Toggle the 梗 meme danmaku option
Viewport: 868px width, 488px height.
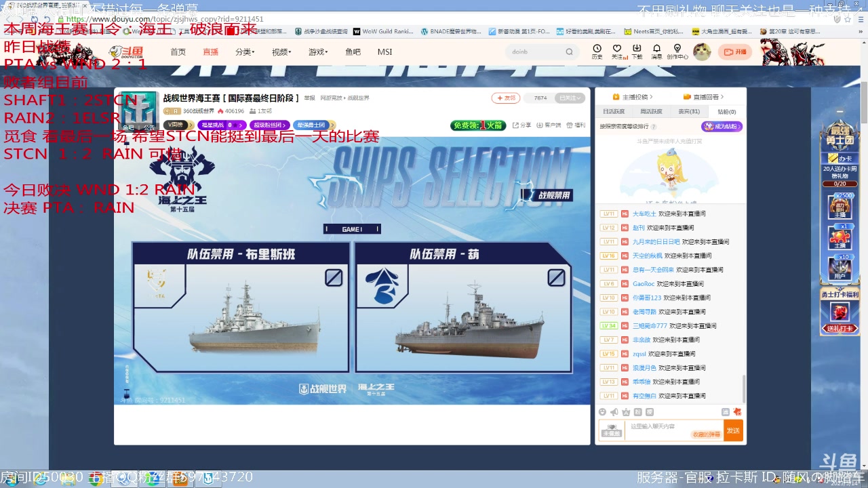click(650, 412)
